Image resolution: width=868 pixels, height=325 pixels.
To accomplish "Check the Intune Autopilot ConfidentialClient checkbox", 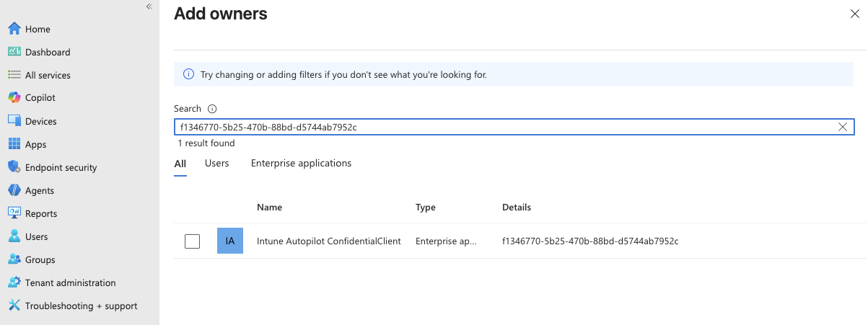I will [x=192, y=241].
